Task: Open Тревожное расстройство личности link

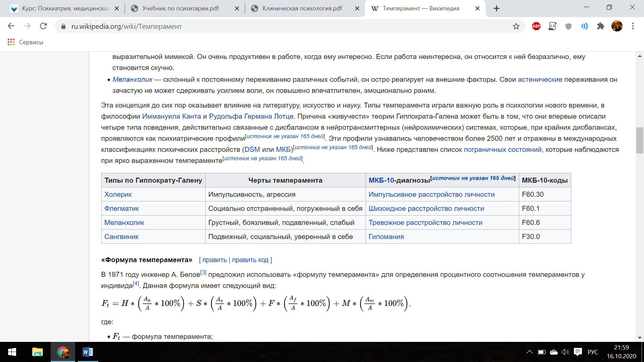Action: (425, 223)
